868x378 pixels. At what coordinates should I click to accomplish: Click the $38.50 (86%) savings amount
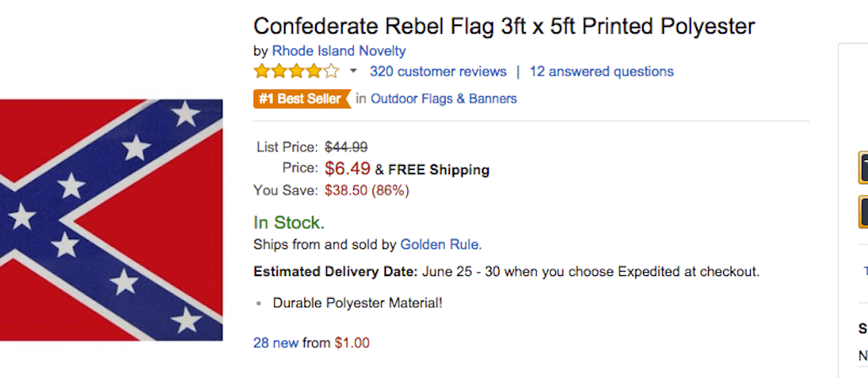367,190
